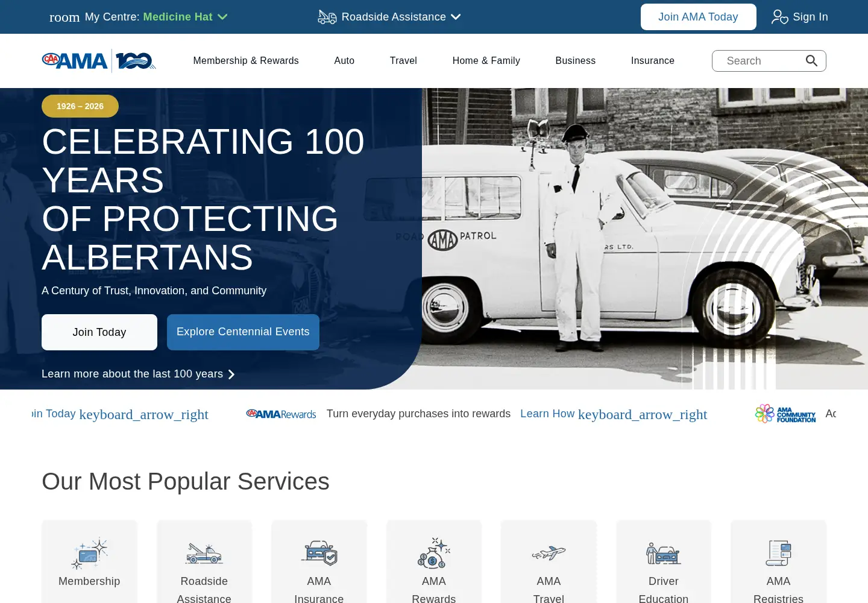Click the Join AMA Today button
The height and width of the screenshot is (603, 868).
pos(699,17)
